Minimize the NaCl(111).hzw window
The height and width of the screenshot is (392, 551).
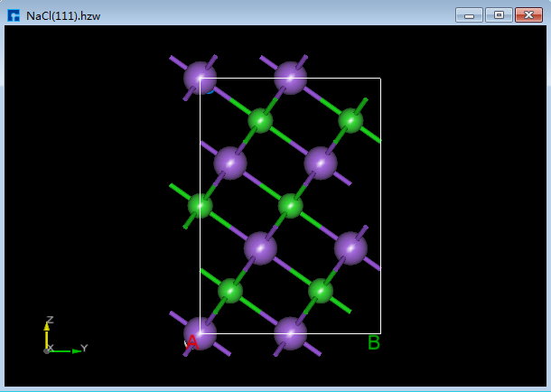(469, 15)
